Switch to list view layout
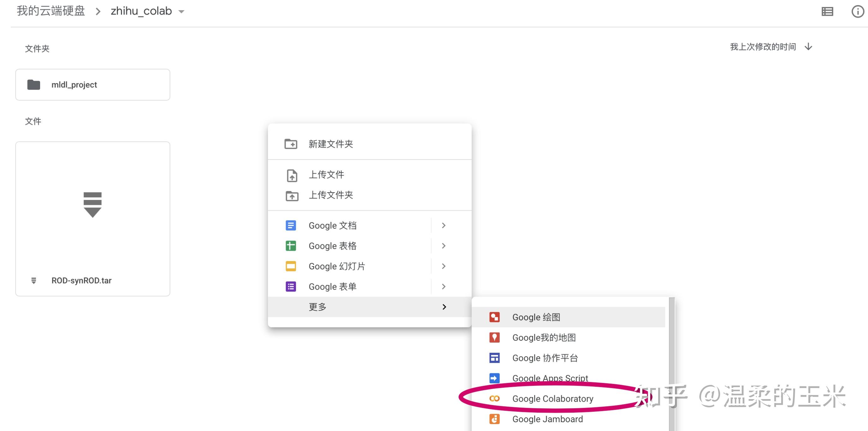The width and height of the screenshot is (868, 431). (828, 11)
